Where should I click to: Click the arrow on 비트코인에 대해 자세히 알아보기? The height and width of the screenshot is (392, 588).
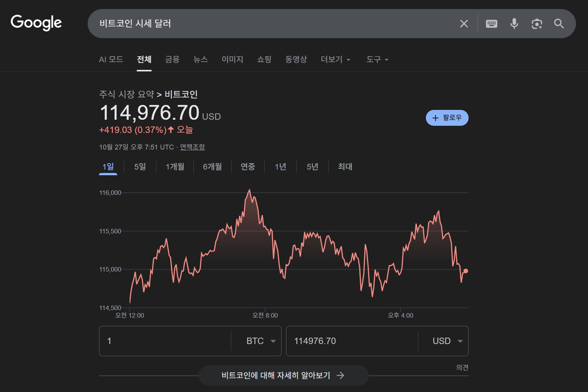[x=340, y=375]
